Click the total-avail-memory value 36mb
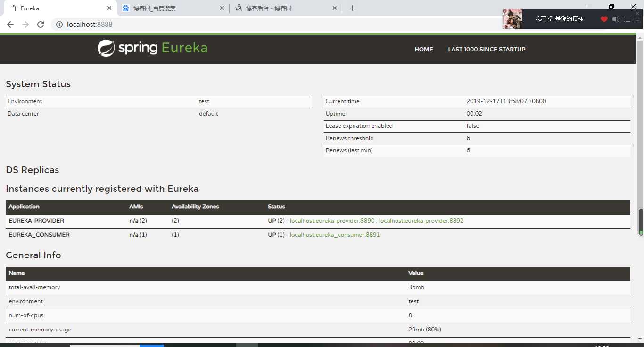Screen dimensions: 644x347 pos(416,287)
